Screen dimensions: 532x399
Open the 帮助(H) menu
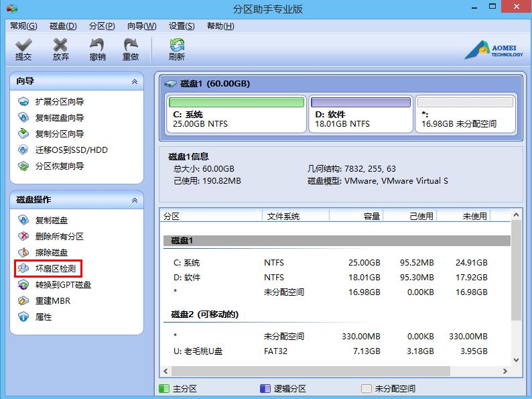coord(220,26)
